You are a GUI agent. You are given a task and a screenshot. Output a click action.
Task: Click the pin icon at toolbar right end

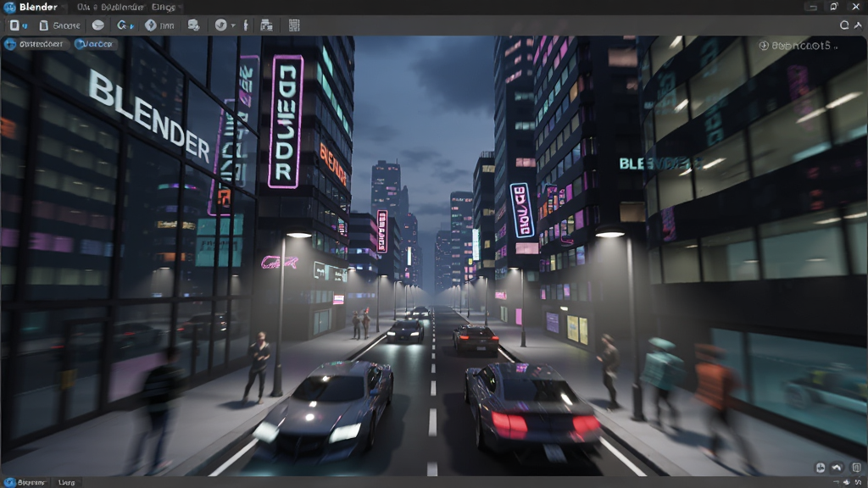(858, 25)
